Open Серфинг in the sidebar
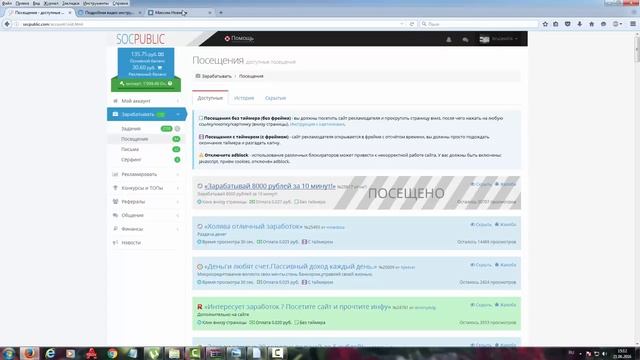 (131, 160)
